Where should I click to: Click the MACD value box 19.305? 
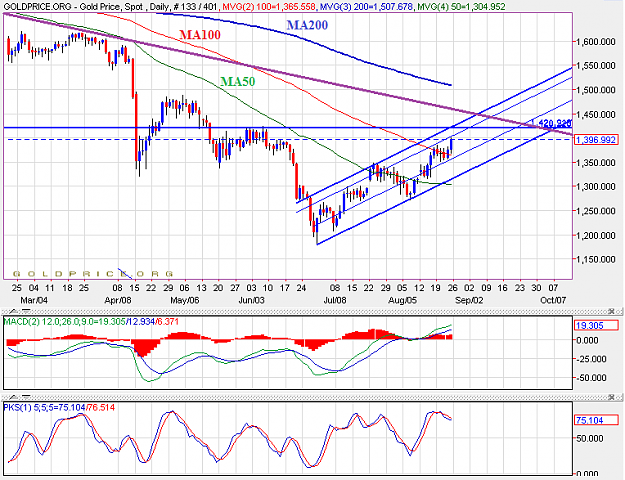(x=596, y=325)
